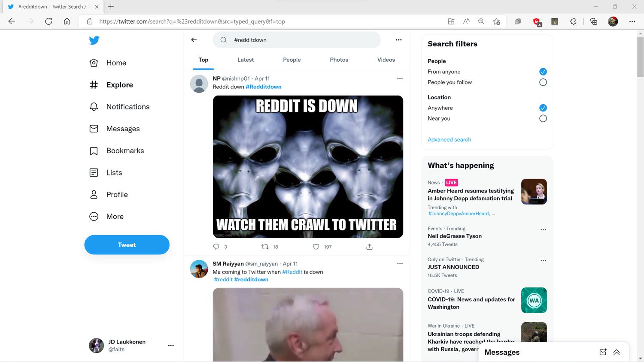This screenshot has width=644, height=362.
Task: Click the #redditdown hashtag in SM Raiyyan's tweet
Action: 251,279
